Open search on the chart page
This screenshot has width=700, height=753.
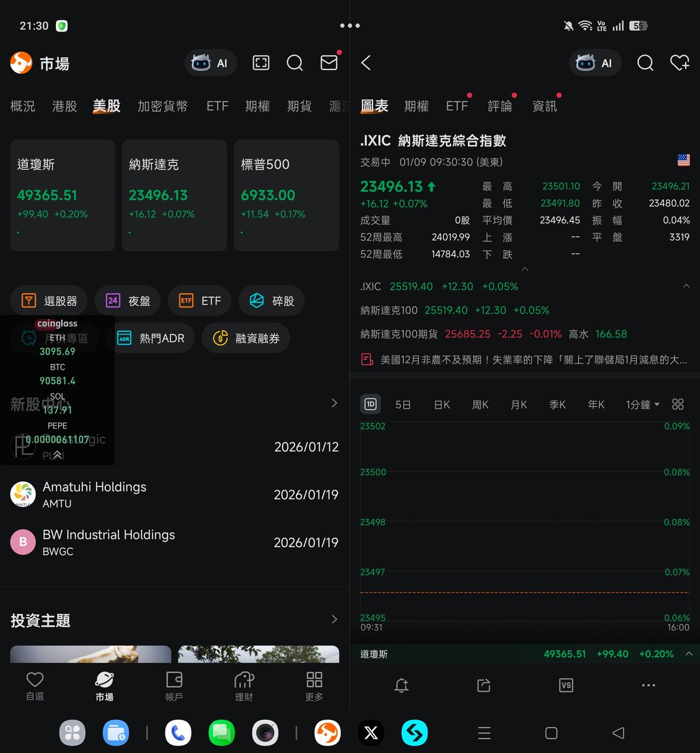[645, 63]
